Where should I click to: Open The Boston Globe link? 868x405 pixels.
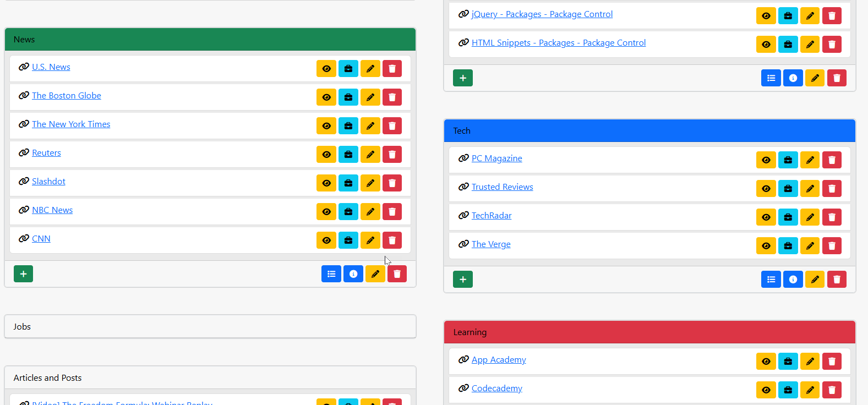tap(67, 96)
